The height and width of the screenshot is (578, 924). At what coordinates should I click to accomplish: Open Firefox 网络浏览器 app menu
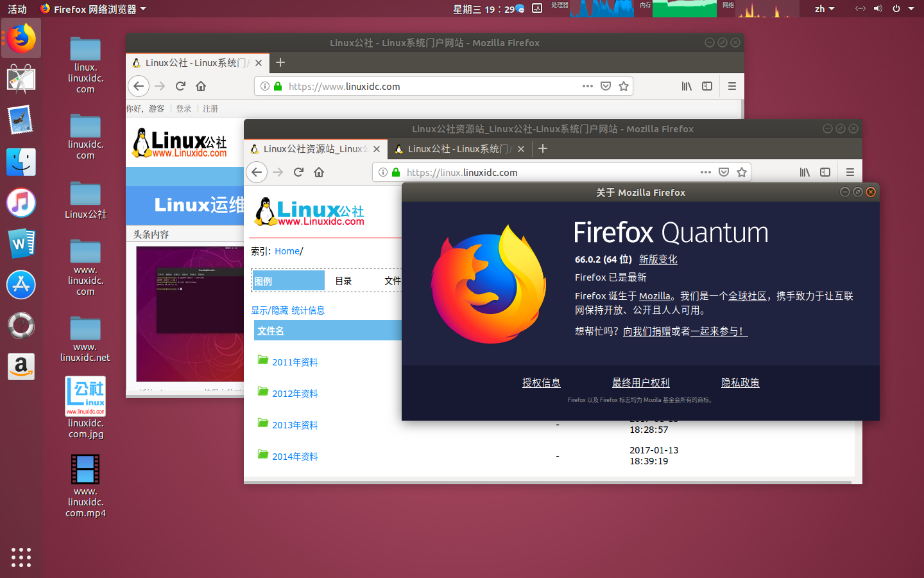click(x=93, y=9)
